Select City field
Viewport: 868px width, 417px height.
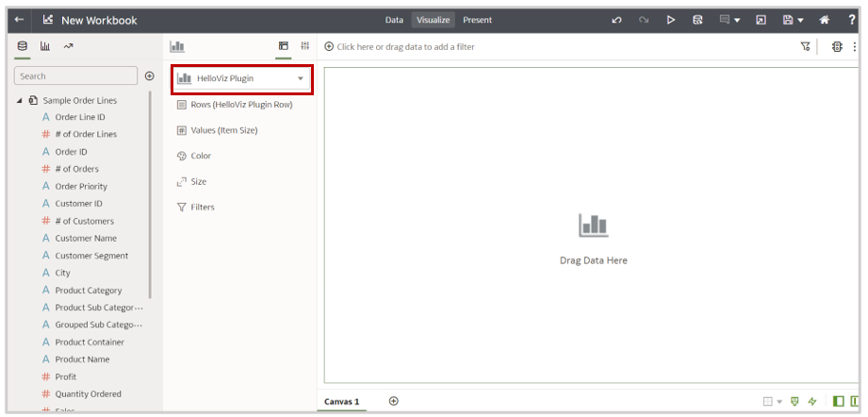pos(62,273)
